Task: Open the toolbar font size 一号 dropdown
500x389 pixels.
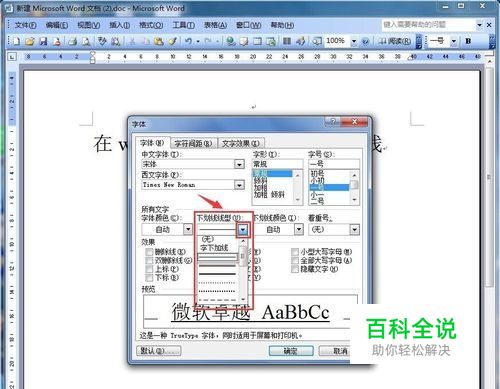Action: (454, 41)
